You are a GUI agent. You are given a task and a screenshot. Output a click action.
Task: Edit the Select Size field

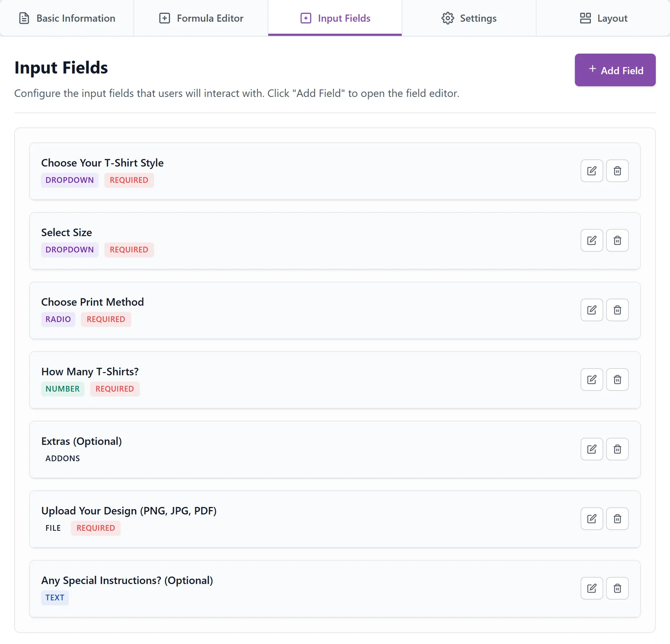point(592,241)
